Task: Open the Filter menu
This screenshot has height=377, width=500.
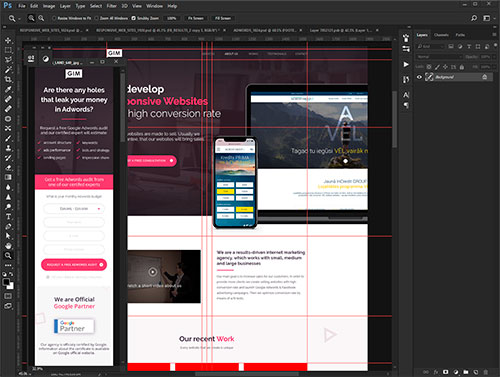Action: pos(112,6)
